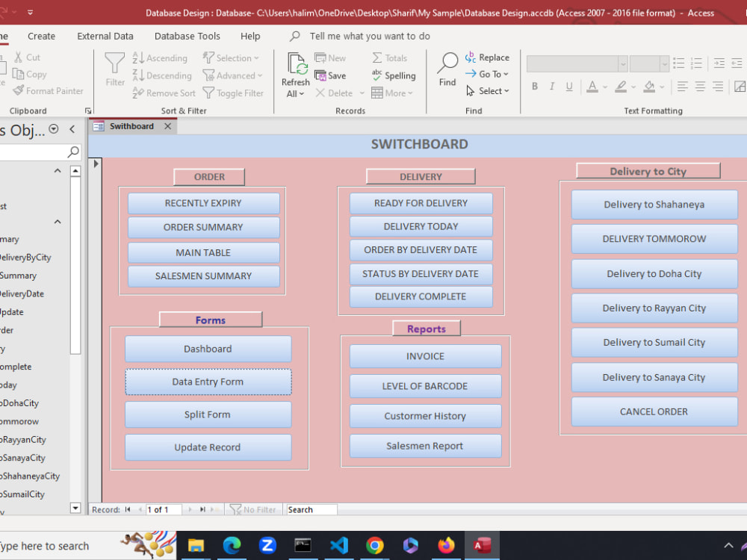747x560 pixels.
Task: Switch to the Create ribbon tab
Action: pyautogui.click(x=41, y=36)
